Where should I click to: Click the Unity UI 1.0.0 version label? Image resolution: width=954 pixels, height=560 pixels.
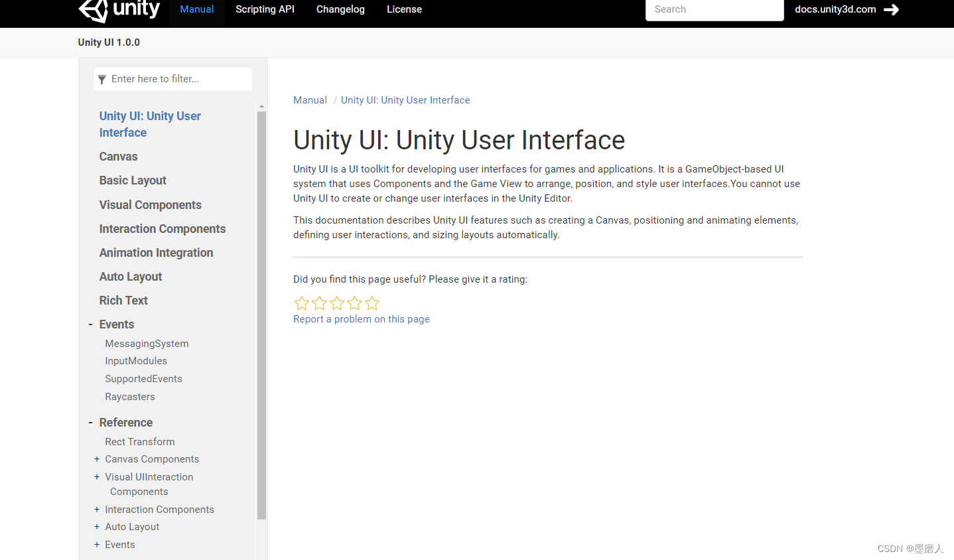[109, 42]
